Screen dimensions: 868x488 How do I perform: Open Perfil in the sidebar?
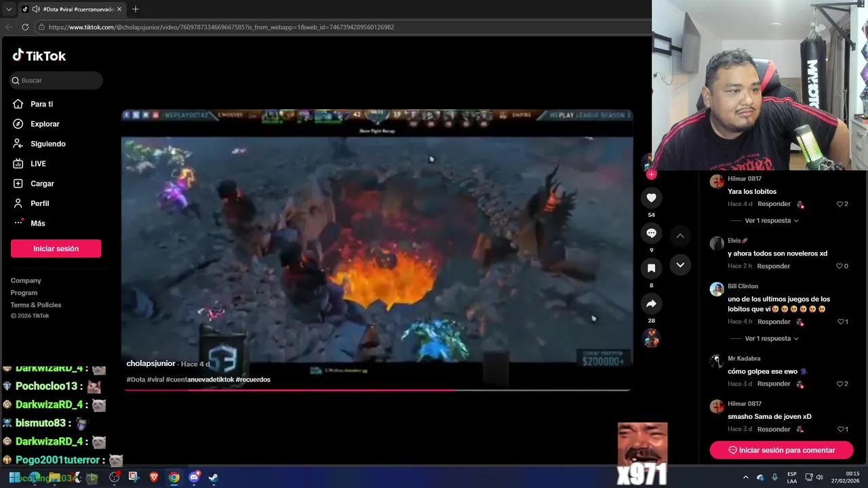point(31,203)
